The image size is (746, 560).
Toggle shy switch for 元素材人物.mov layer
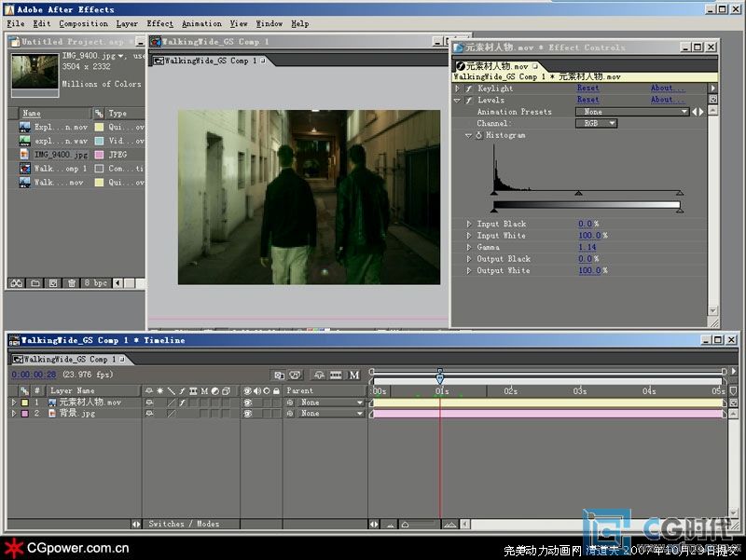(x=149, y=403)
